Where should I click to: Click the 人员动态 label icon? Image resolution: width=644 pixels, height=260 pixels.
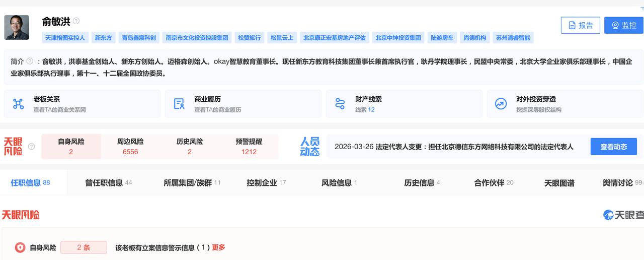pyautogui.click(x=310, y=147)
